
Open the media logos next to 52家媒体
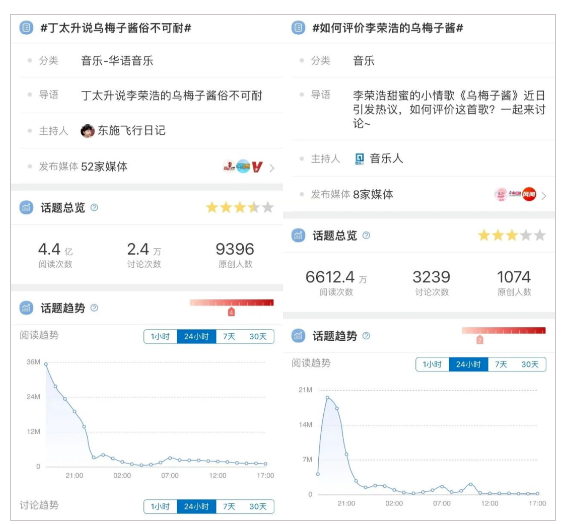point(243,166)
